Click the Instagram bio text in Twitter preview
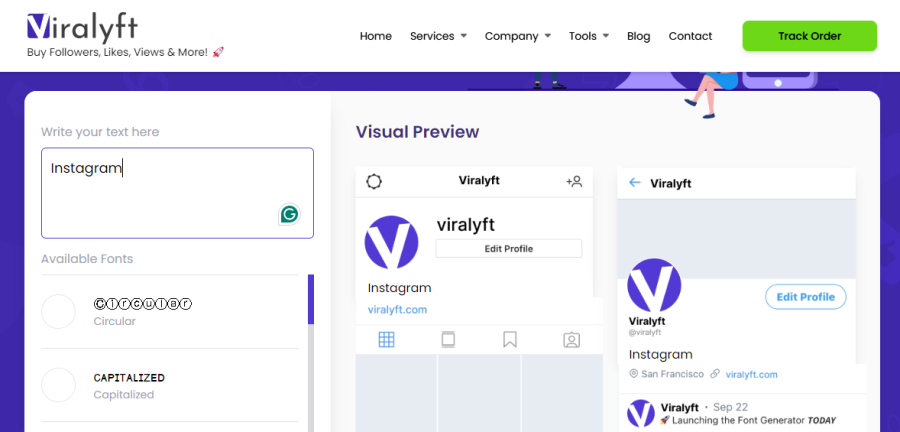900x432 pixels. pyautogui.click(x=661, y=355)
